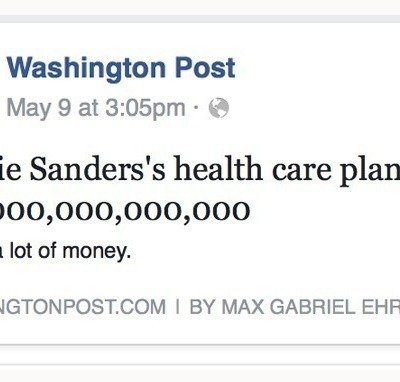Open the May 9 at 3:05pm timestamp

96,109
